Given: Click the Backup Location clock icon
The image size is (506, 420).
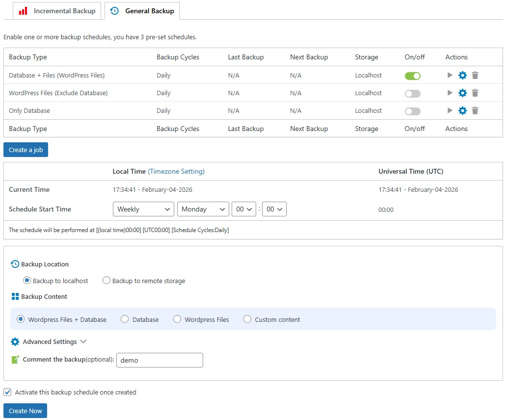Looking at the screenshot, I should click(15, 264).
